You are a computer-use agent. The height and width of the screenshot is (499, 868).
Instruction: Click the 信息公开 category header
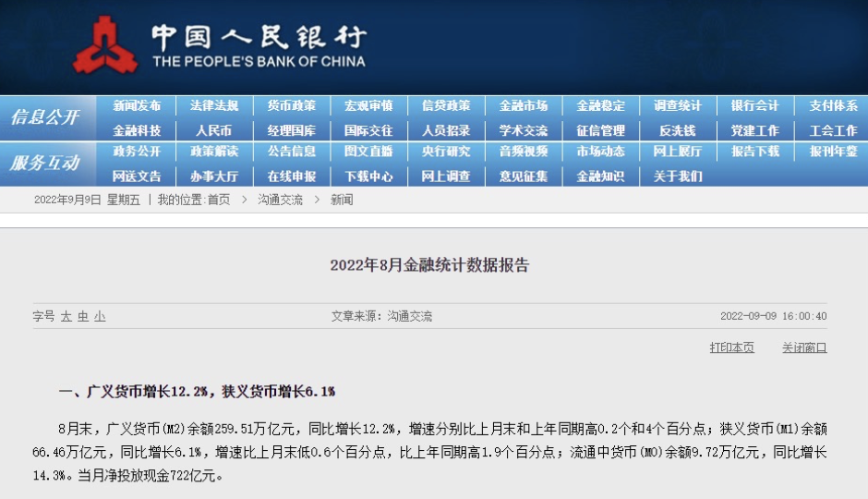[45, 117]
